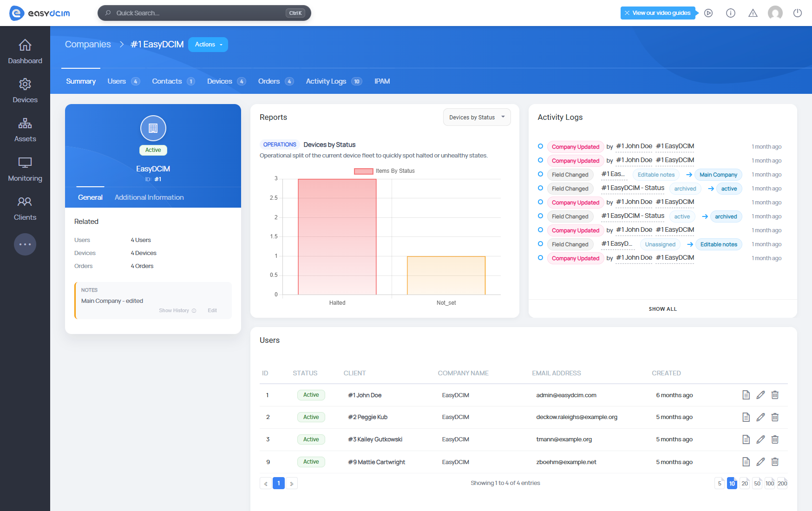
Task: Open Monitoring screen icon in sidebar
Action: click(x=25, y=163)
